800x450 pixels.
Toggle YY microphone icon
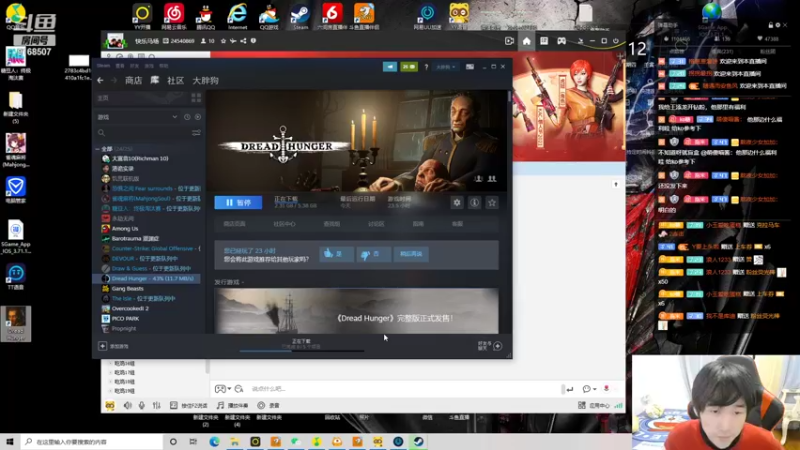coord(142,406)
